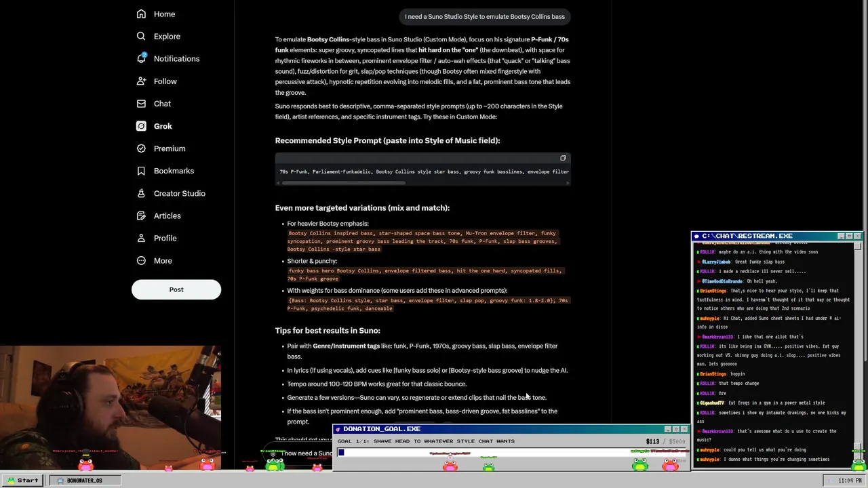Open the Bookmarks icon
The height and width of the screenshot is (488, 868).
pyautogui.click(x=141, y=170)
